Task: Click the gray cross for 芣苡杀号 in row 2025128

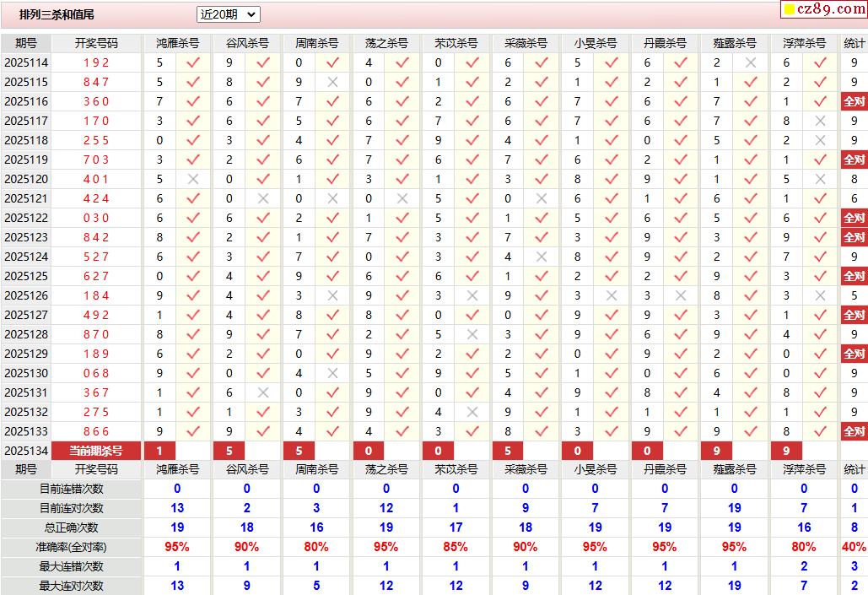Action: click(472, 334)
